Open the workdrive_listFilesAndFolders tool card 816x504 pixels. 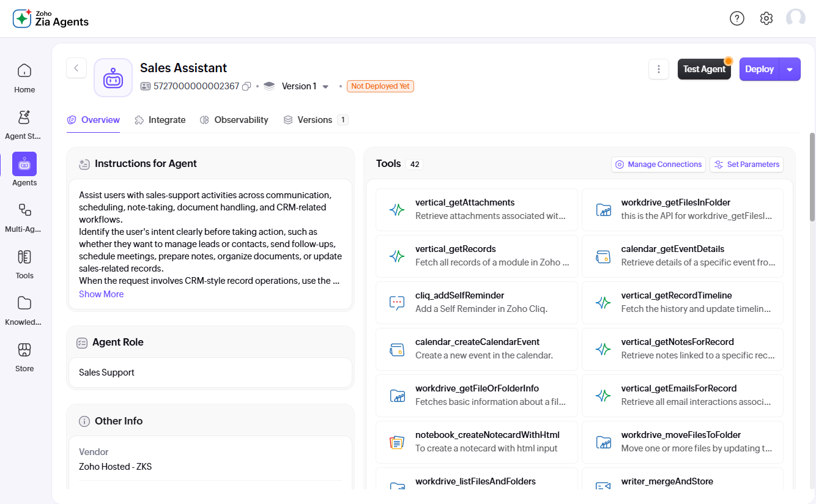tap(477, 479)
